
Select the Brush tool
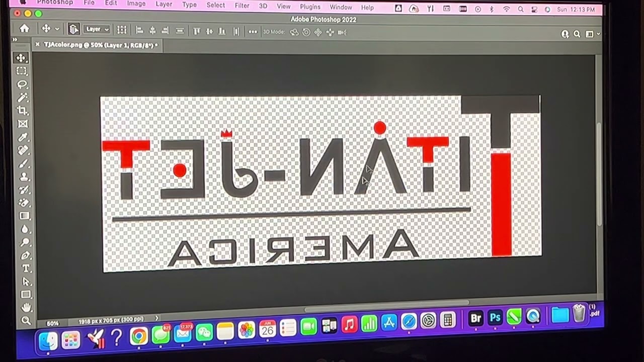[24, 163]
